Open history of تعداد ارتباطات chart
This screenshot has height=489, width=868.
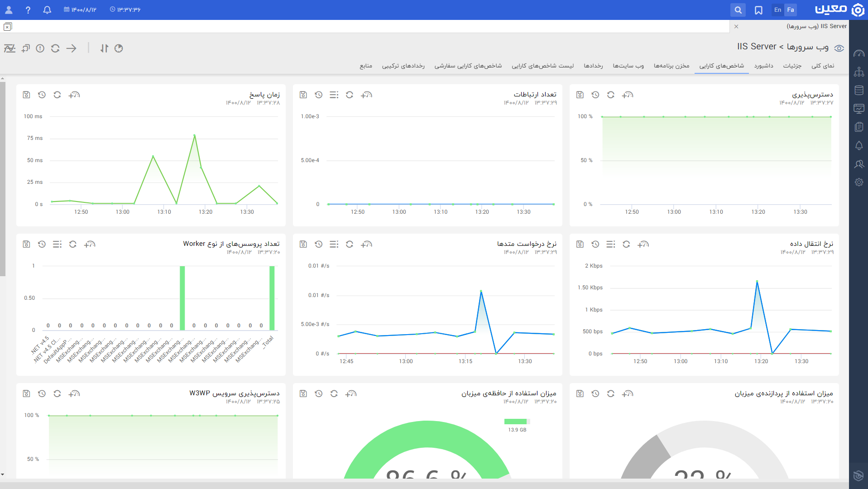(319, 95)
